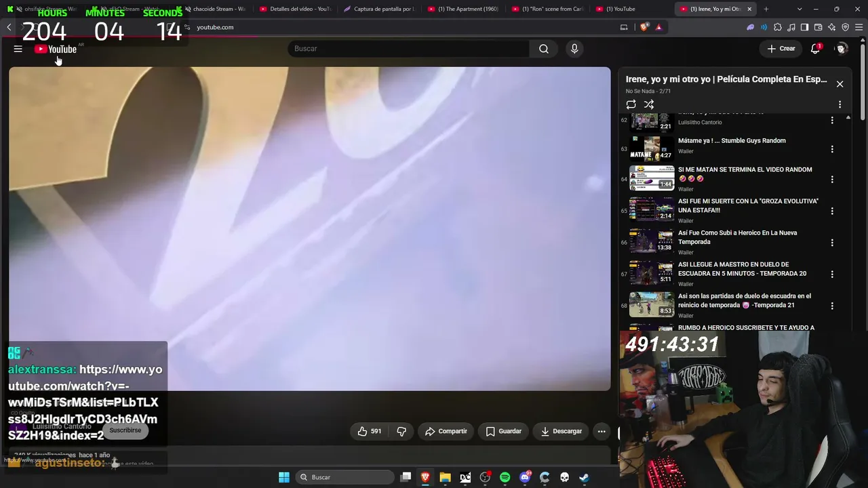Toggle the browser sidebar panel

pyautogui.click(x=805, y=27)
